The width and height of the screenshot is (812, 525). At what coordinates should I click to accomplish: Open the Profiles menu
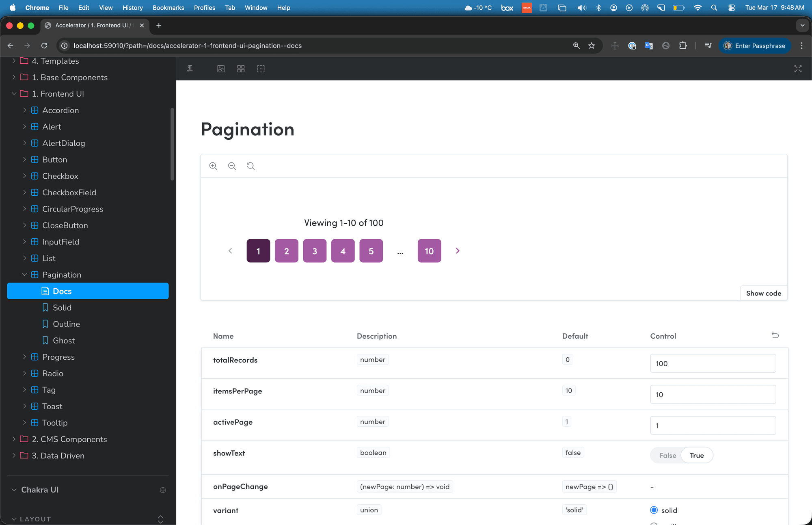pos(205,8)
